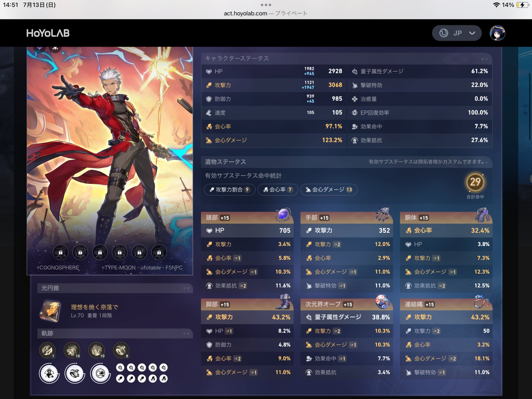Tap the Safari three-dot multitasking menu
This screenshot has height=399, width=532.
[x=266, y=5]
